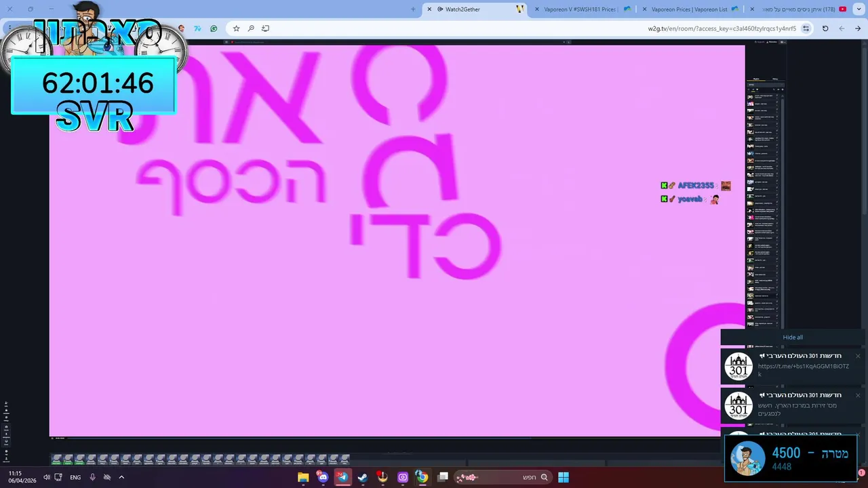Show hidden system tray icons
868x488 pixels.
tap(121, 477)
